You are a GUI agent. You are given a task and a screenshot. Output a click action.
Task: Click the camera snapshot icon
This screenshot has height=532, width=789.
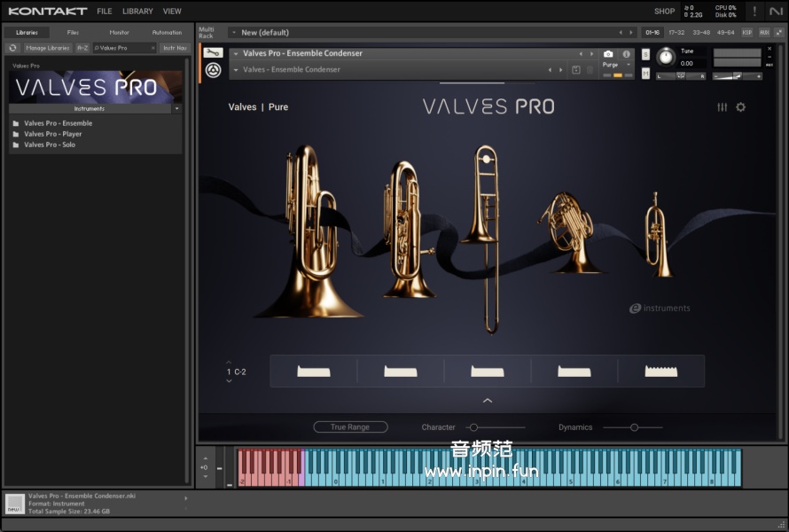point(608,54)
